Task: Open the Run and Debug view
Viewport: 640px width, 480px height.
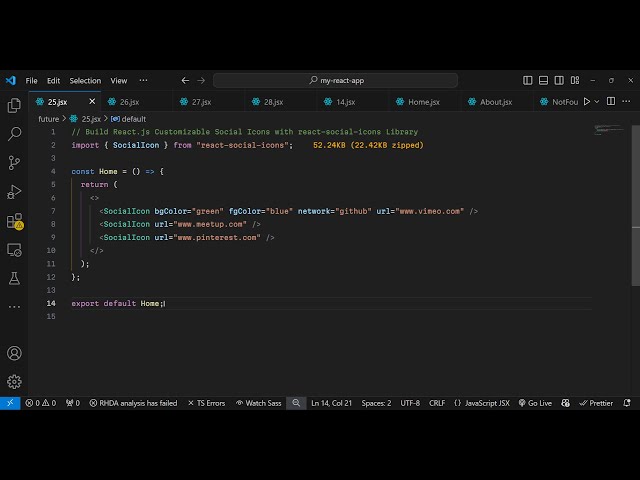Action: pos(14,191)
